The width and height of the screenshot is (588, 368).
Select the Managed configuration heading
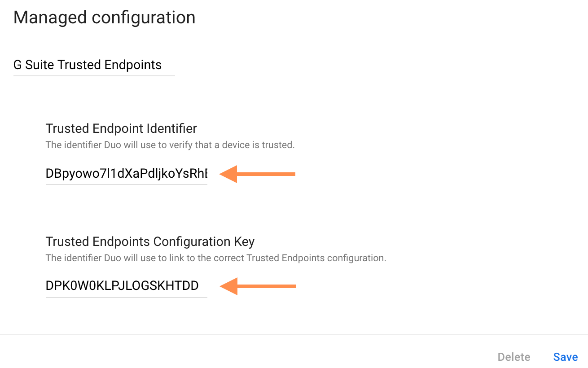[104, 17]
